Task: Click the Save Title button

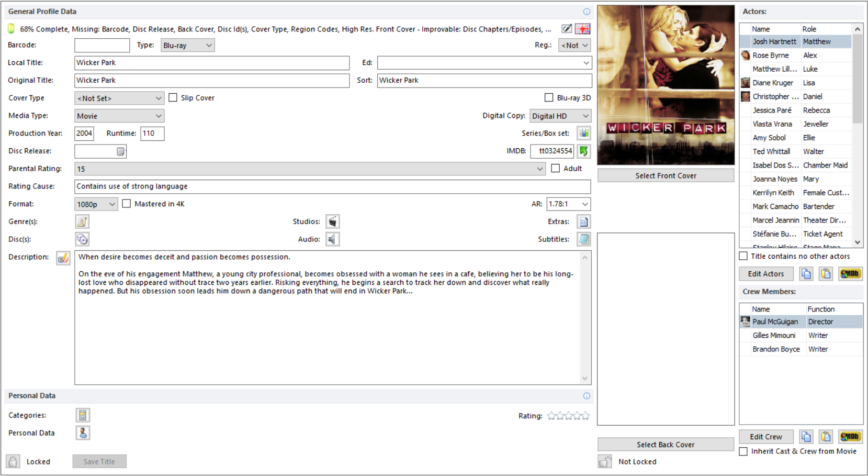Action: point(99,461)
